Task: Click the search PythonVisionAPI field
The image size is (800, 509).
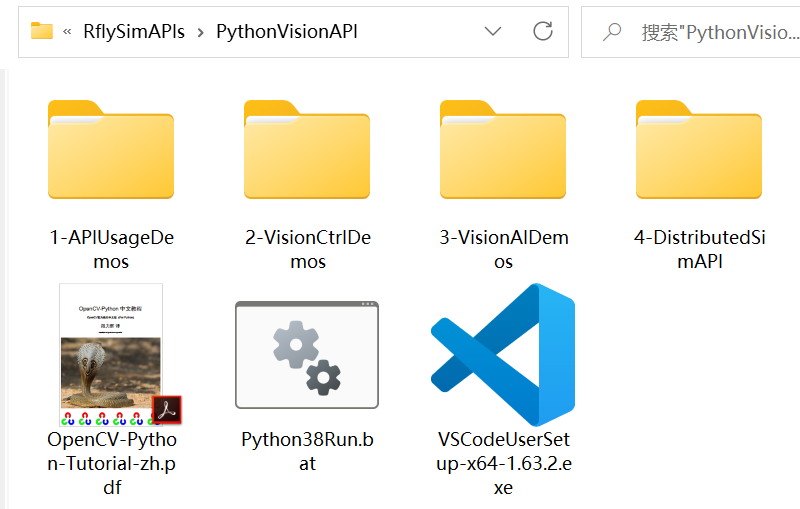Action: (x=690, y=32)
